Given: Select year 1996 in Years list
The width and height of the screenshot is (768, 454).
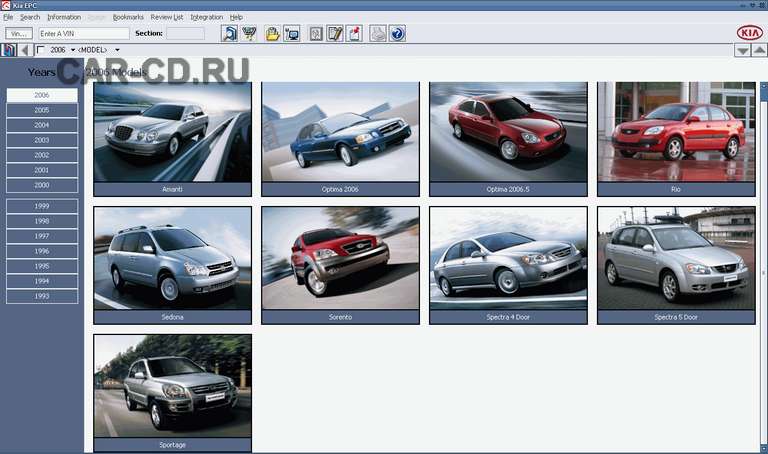Looking at the screenshot, I should 42,251.
